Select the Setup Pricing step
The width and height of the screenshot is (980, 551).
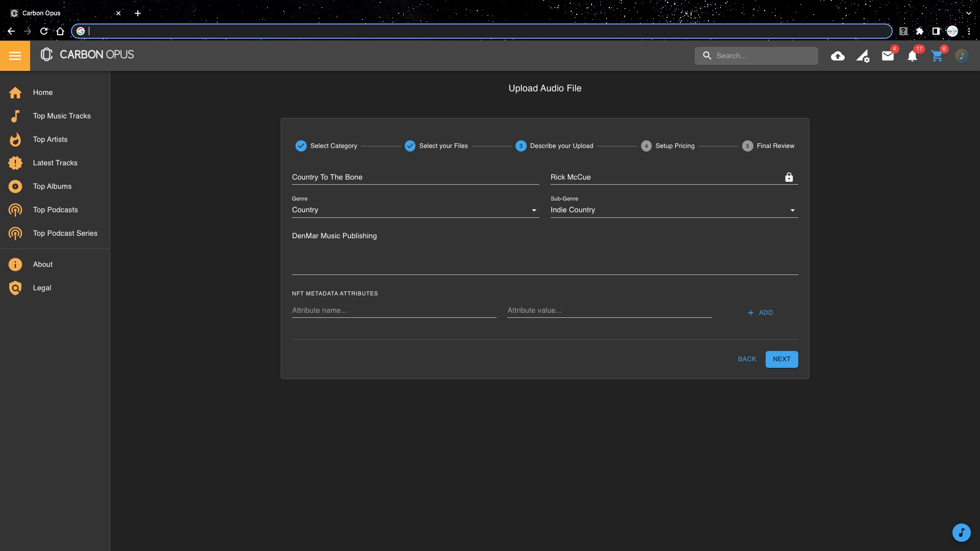668,146
